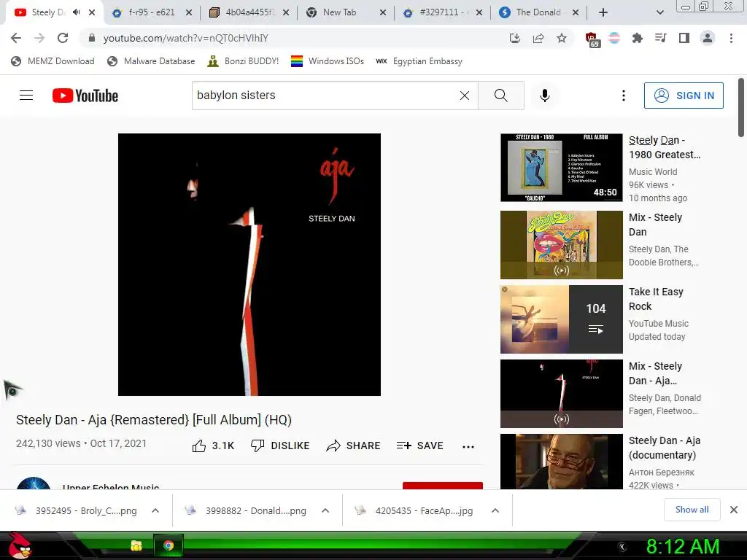The height and width of the screenshot is (560, 747).
Task: Expand options for 3998882 Donald download
Action: coord(325,510)
